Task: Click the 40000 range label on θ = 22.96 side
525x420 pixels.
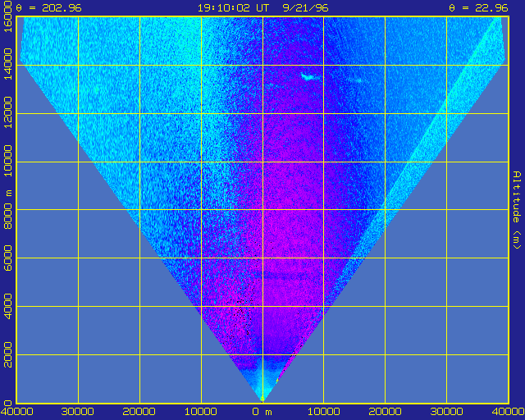Action: pos(508,412)
